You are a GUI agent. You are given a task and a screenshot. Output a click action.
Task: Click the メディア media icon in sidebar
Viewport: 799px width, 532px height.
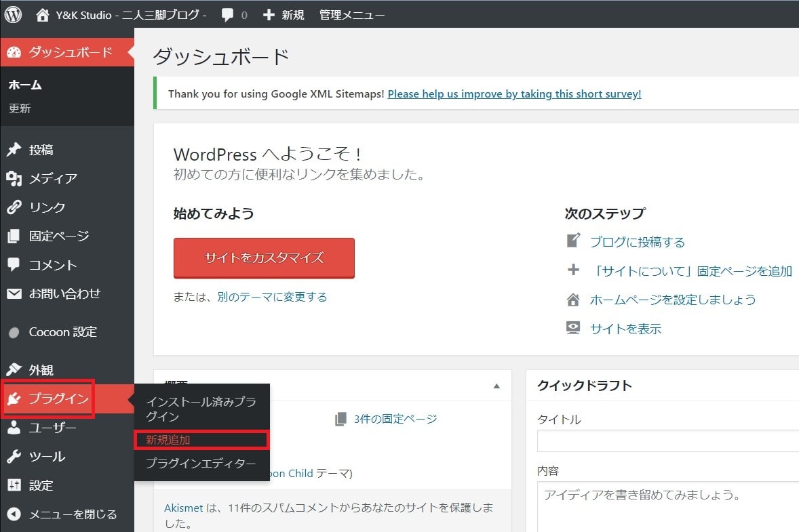[14, 179]
